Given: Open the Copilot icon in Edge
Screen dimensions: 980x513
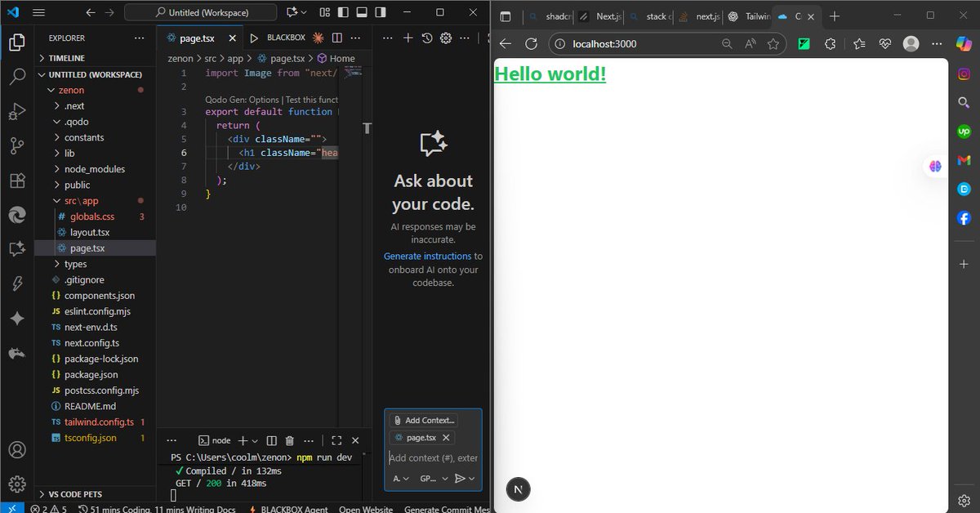Looking at the screenshot, I should click(964, 44).
